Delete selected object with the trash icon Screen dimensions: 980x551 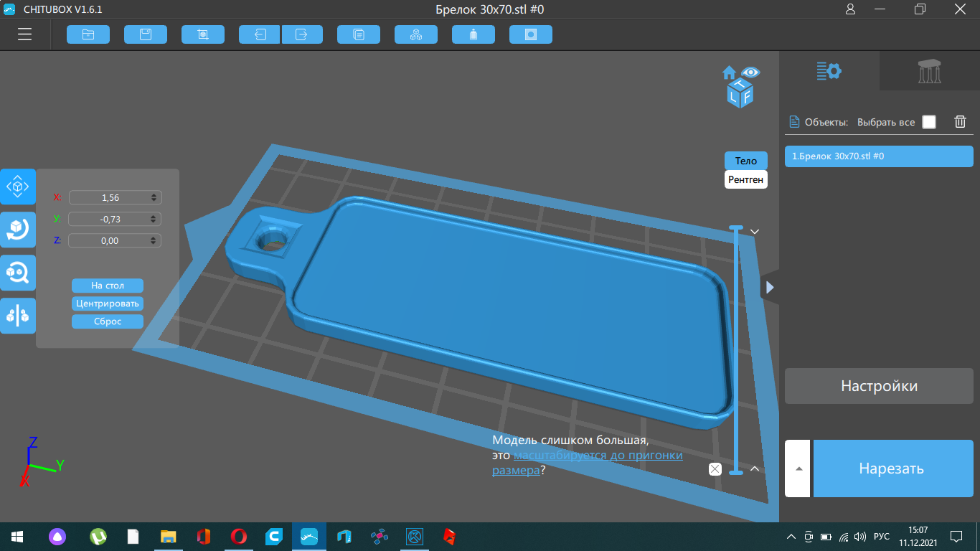pos(960,122)
